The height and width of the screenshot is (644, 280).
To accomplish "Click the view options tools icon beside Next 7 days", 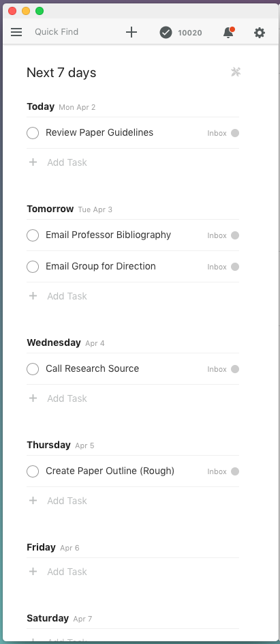I will click(236, 72).
